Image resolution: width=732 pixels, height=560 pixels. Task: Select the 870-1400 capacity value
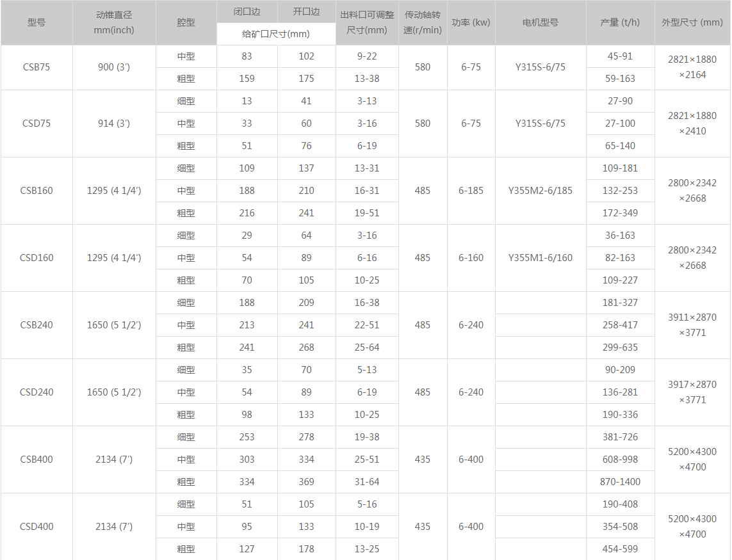[x=620, y=481]
